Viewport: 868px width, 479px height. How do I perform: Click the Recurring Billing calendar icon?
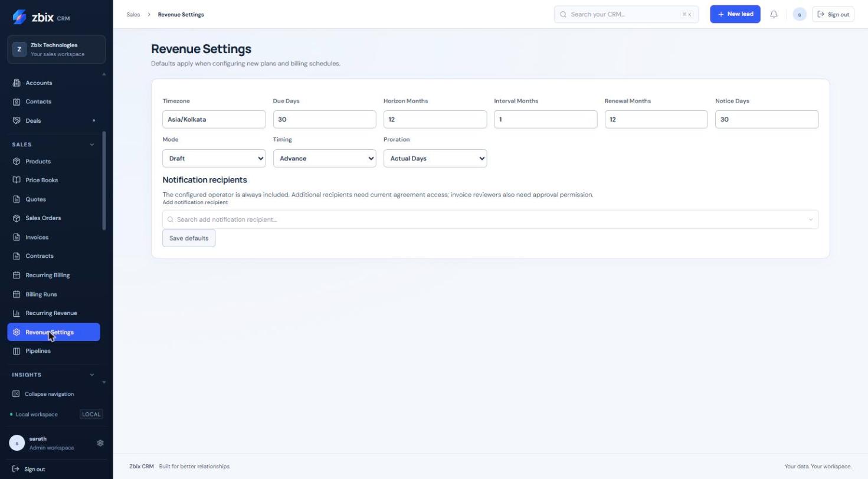coord(17,275)
